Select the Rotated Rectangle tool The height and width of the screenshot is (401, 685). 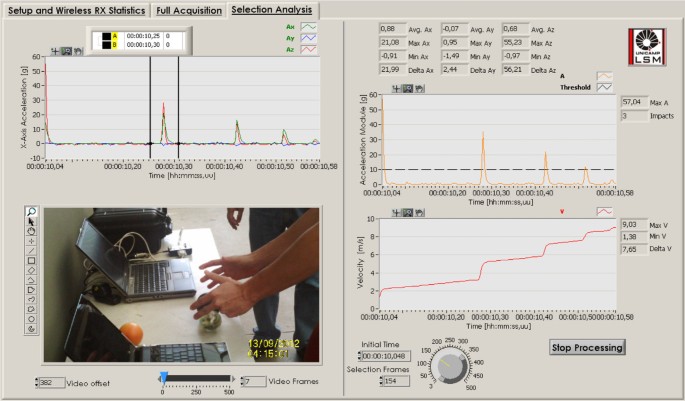pos(31,270)
